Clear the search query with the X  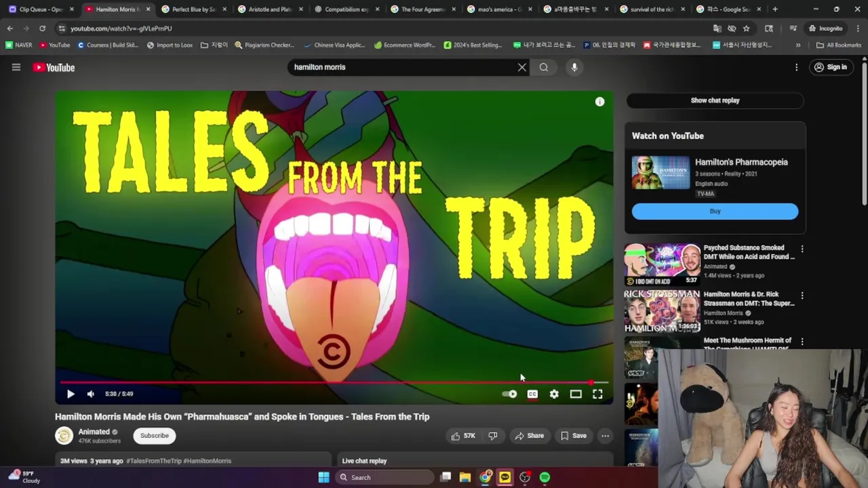pyautogui.click(x=522, y=67)
